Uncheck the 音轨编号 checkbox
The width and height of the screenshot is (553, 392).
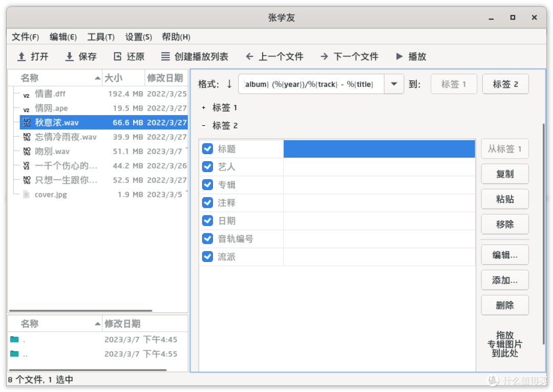(207, 238)
